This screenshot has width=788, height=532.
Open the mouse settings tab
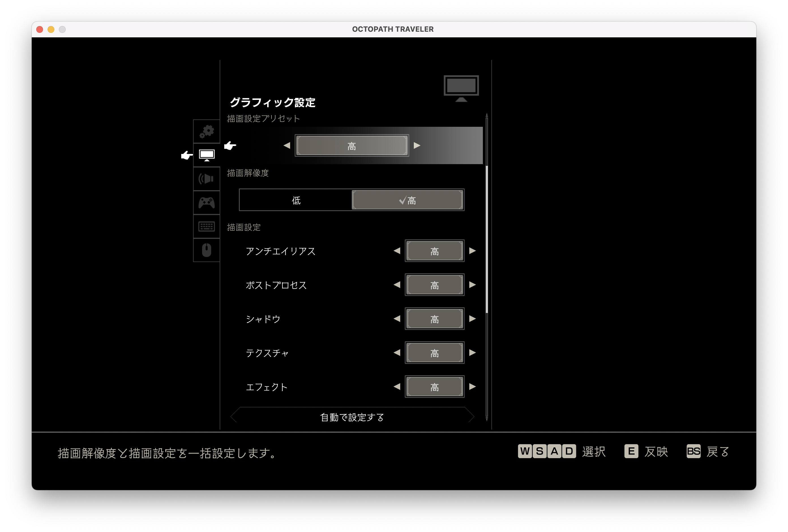207,250
